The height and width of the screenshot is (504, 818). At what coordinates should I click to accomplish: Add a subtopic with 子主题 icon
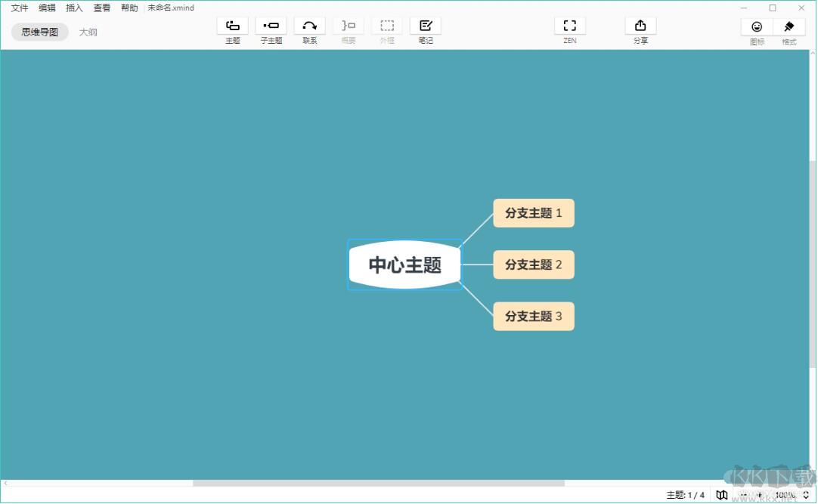[x=271, y=26]
